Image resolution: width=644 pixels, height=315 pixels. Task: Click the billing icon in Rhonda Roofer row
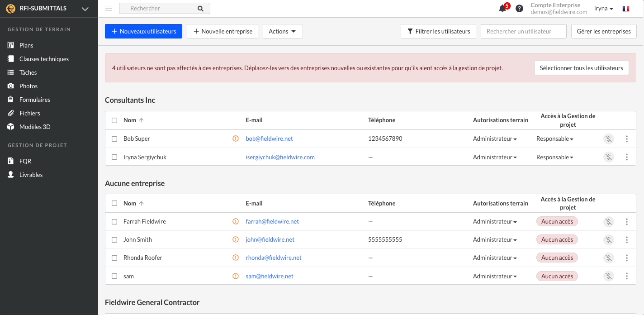tap(609, 258)
